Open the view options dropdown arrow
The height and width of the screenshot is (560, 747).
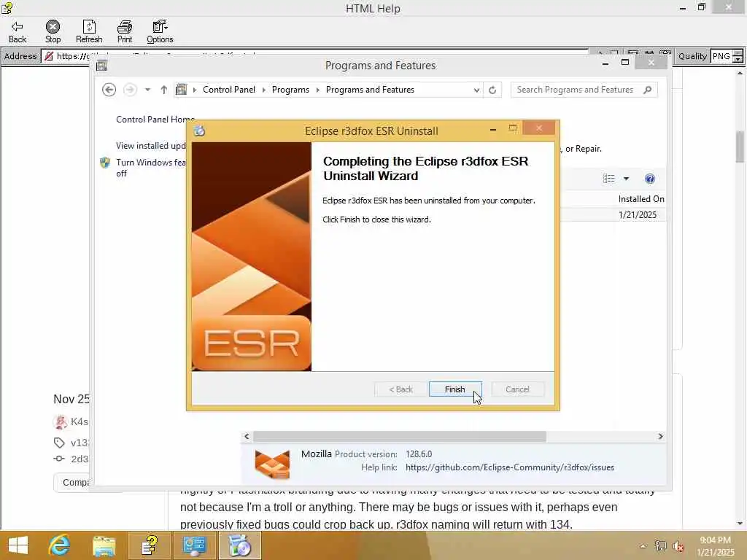[x=627, y=179]
